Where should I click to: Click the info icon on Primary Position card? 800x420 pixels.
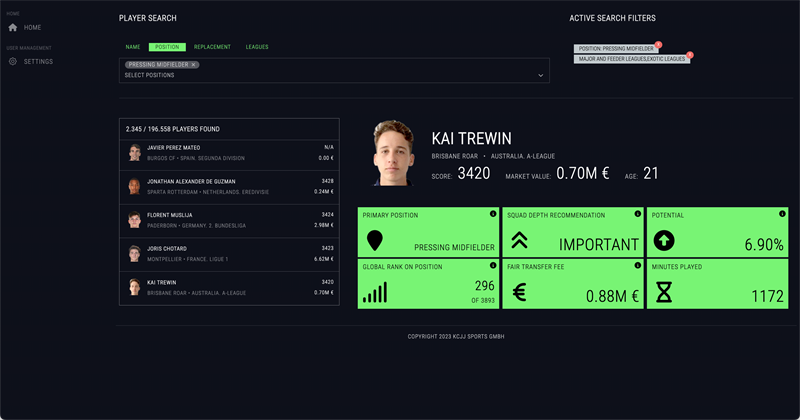pos(492,214)
